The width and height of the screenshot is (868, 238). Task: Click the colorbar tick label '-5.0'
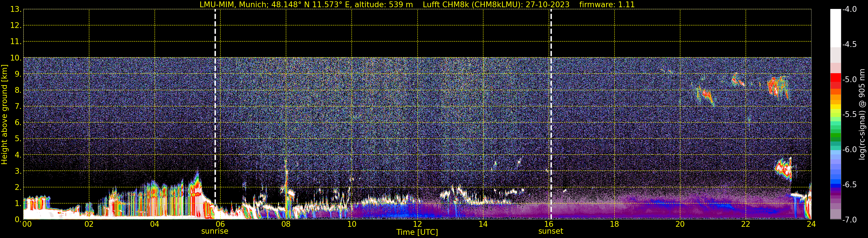(x=850, y=80)
